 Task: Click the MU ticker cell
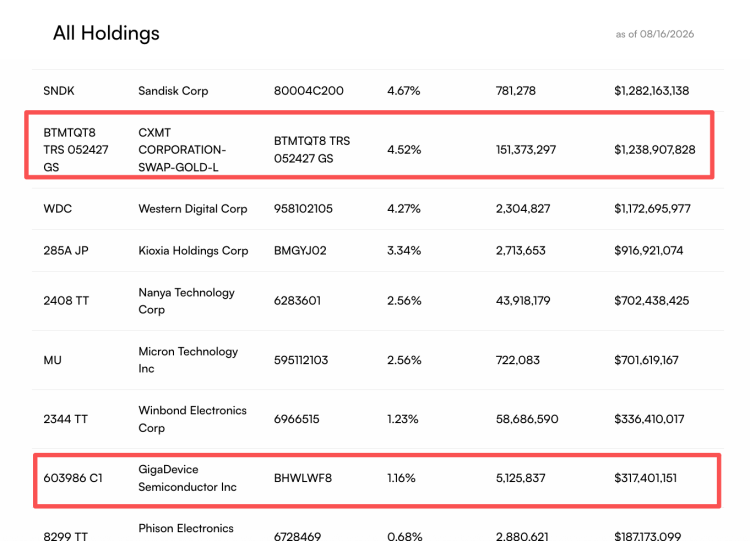click(53, 360)
